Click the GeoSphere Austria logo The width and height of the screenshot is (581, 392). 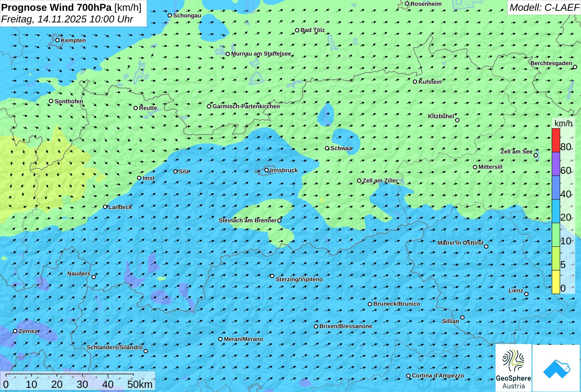pos(513,368)
